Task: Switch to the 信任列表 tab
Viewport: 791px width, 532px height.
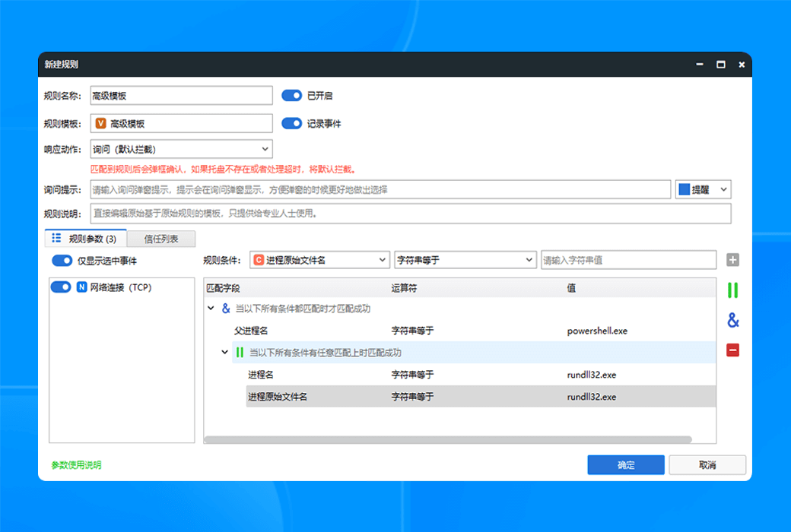Action: tap(161, 239)
